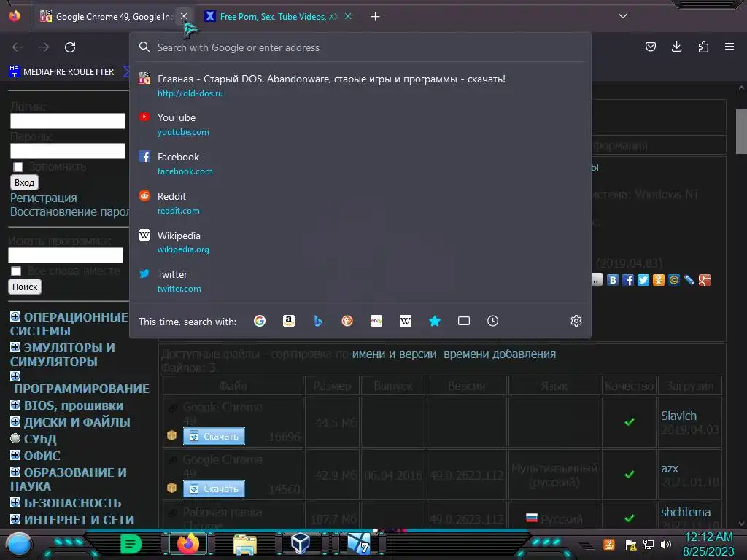Open the list all tabs dropdown arrow
This screenshot has width=747, height=560.
623,16
